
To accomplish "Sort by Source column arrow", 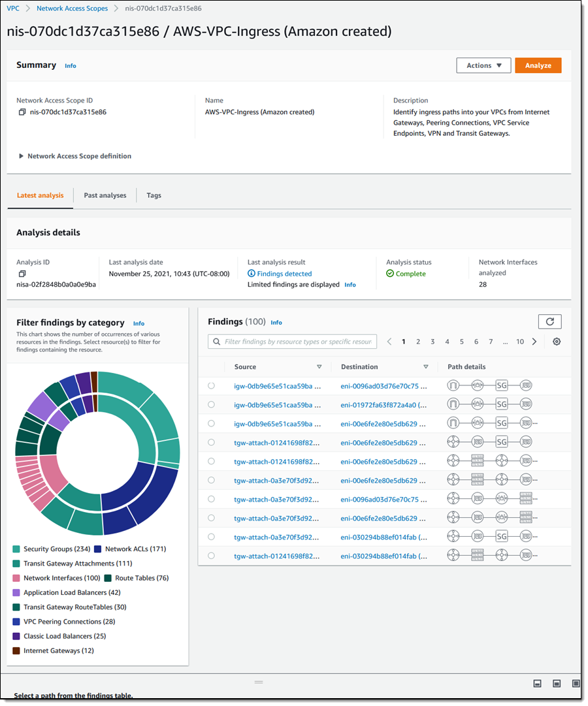I will coord(319,367).
